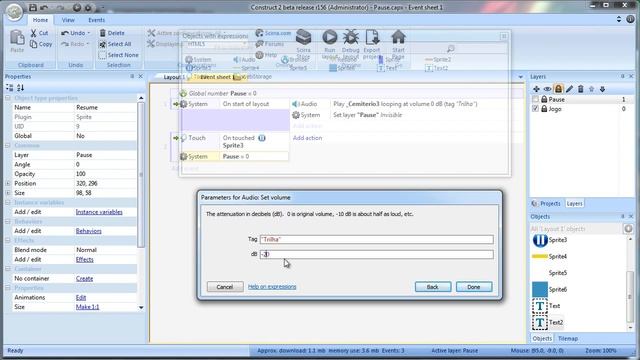Click the move layer up arrow icon

click(591, 89)
